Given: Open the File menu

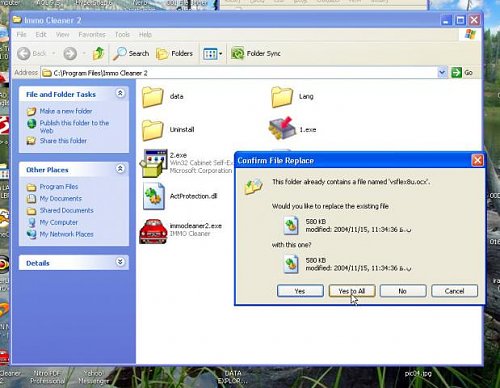Looking at the screenshot, I should coord(21,35).
